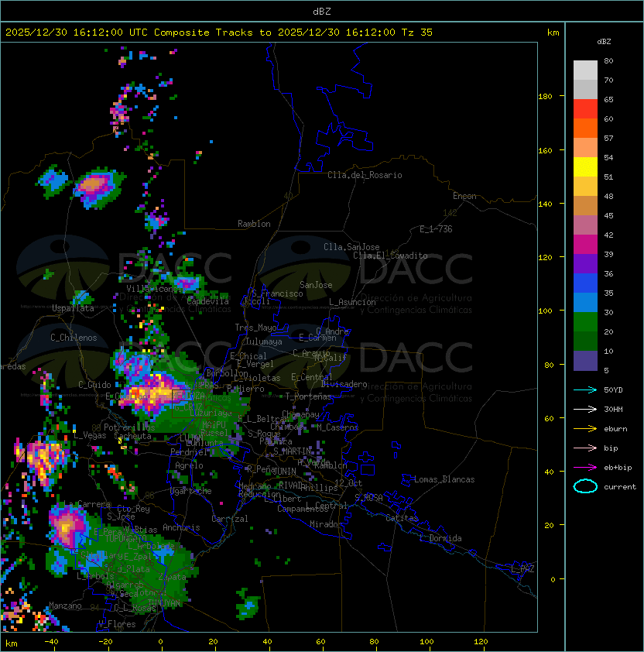Click the S_Francisco label

click(x=277, y=293)
